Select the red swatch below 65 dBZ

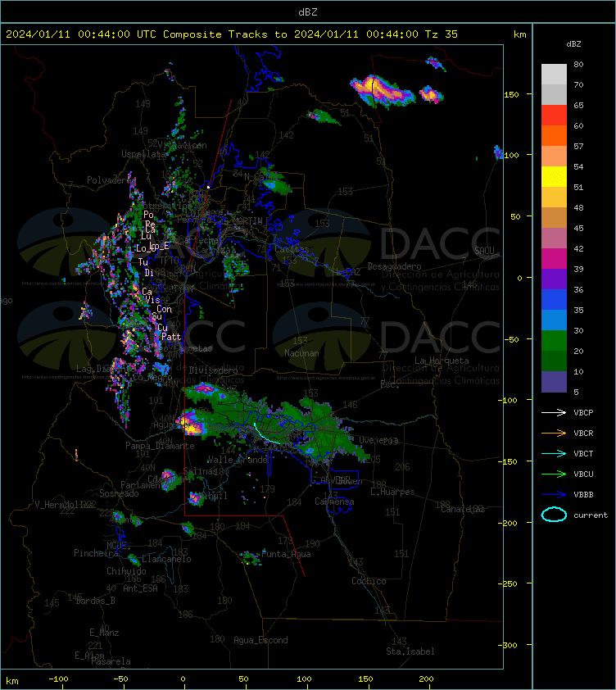[554, 115]
